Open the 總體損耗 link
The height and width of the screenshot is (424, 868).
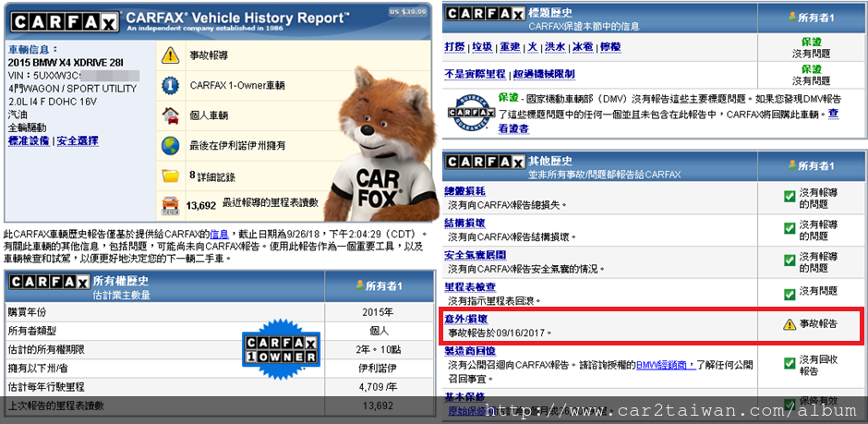click(465, 190)
